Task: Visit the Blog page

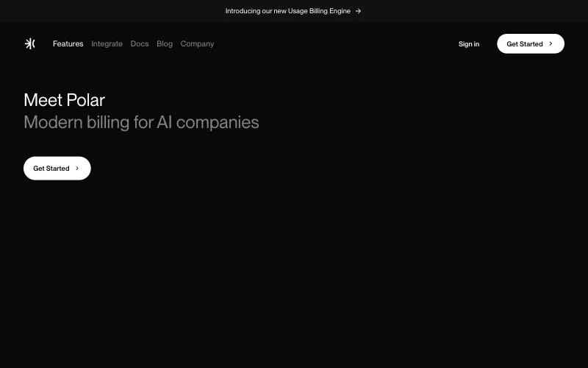Action: pos(165,44)
